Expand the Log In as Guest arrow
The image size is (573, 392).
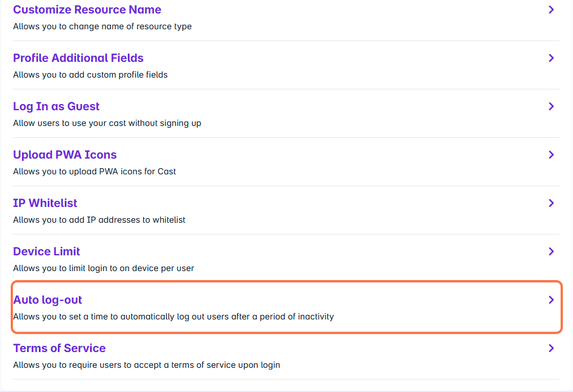[x=551, y=106]
